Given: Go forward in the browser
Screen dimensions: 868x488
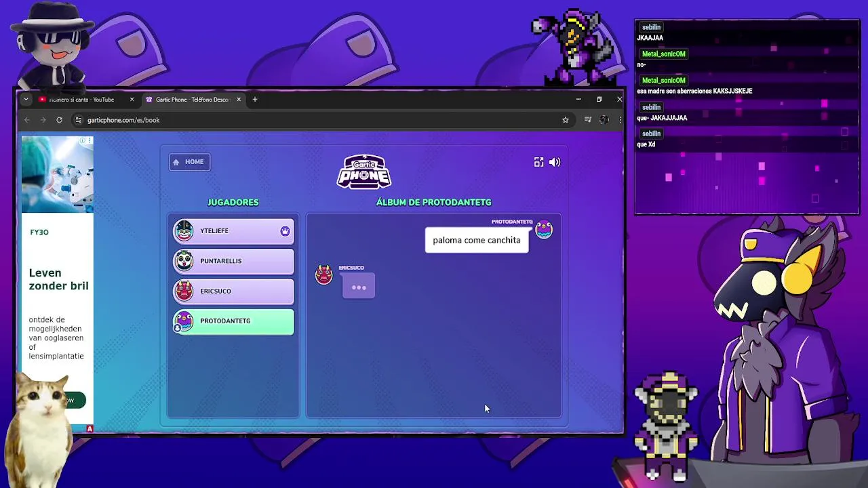Looking at the screenshot, I should 43,120.
